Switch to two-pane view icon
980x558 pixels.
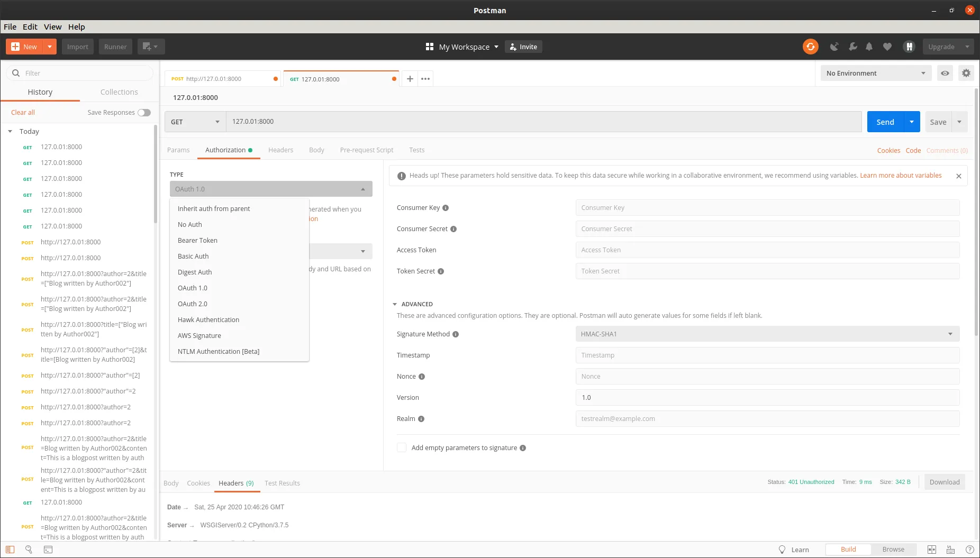[932, 550]
